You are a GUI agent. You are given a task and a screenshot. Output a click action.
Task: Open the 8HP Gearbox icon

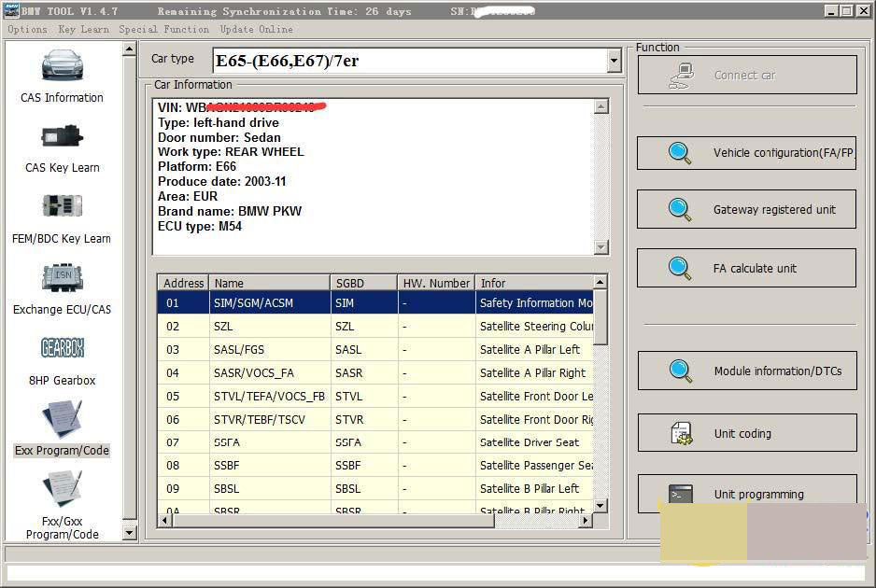point(62,348)
